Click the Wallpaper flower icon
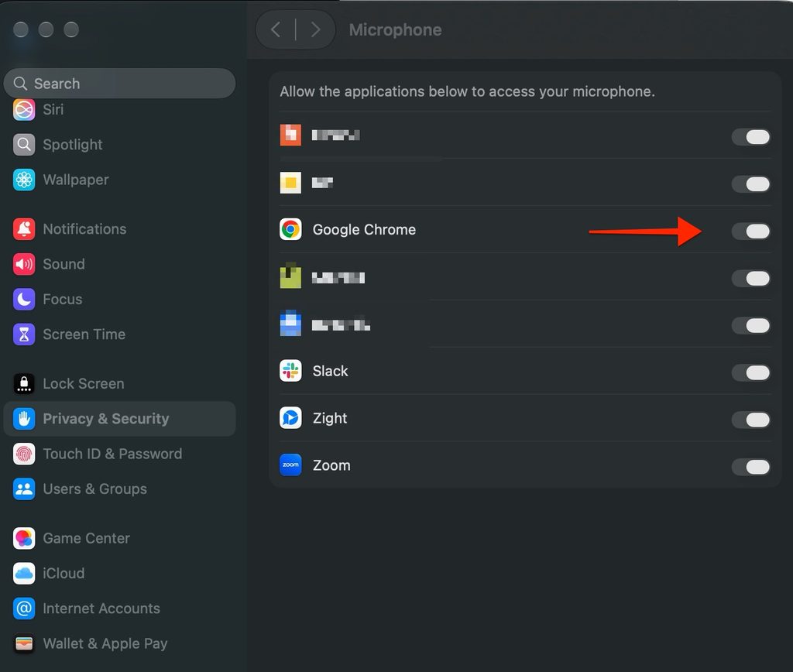Image resolution: width=793 pixels, height=672 pixels. (24, 180)
